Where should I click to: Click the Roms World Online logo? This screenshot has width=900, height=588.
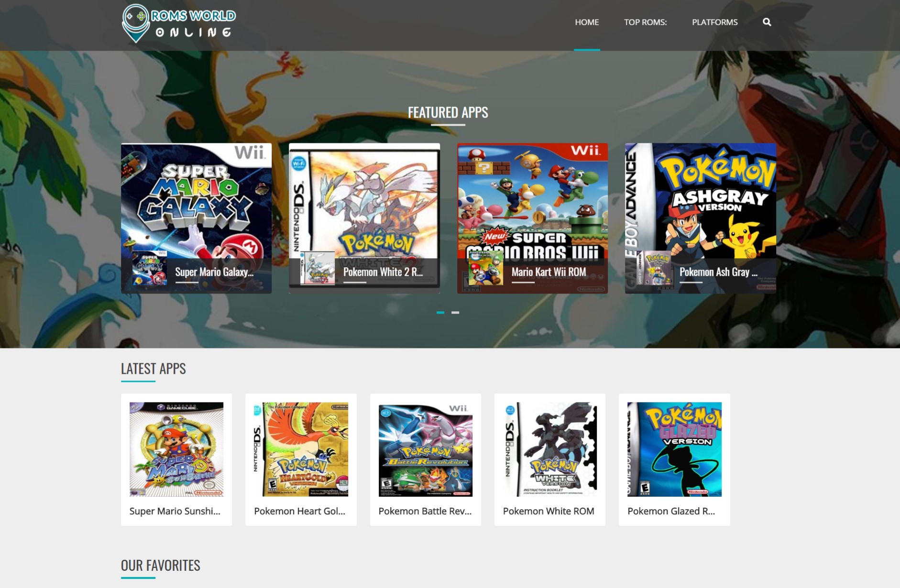pyautogui.click(x=179, y=23)
